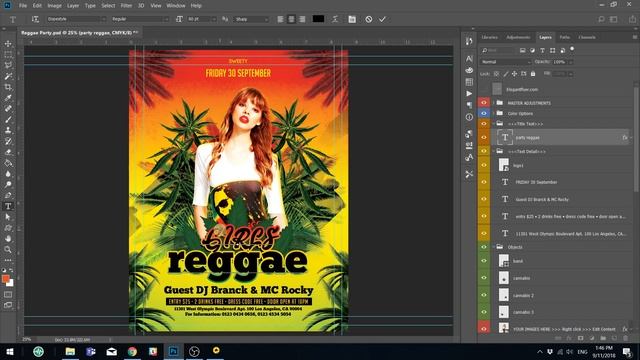This screenshot has height=360, width=640.
Task: Select the Paint Bucket tool
Action: [x=8, y=163]
